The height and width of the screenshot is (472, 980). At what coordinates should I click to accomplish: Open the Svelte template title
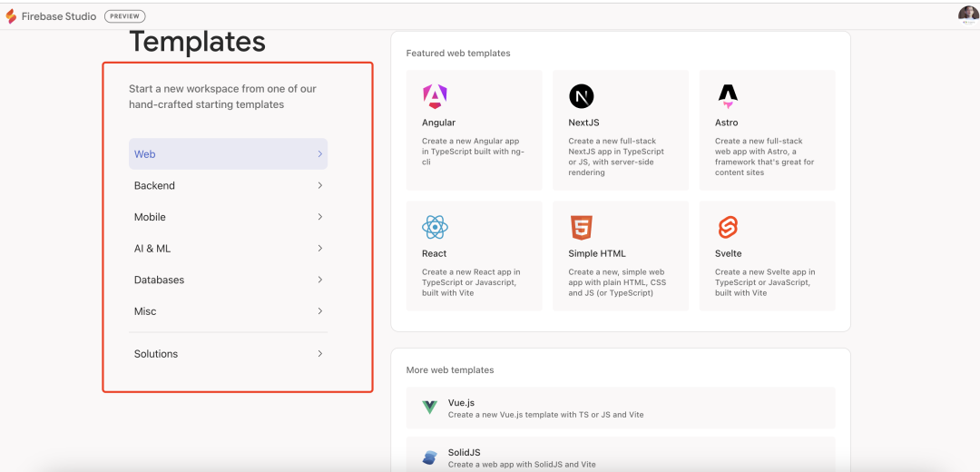coord(729,254)
